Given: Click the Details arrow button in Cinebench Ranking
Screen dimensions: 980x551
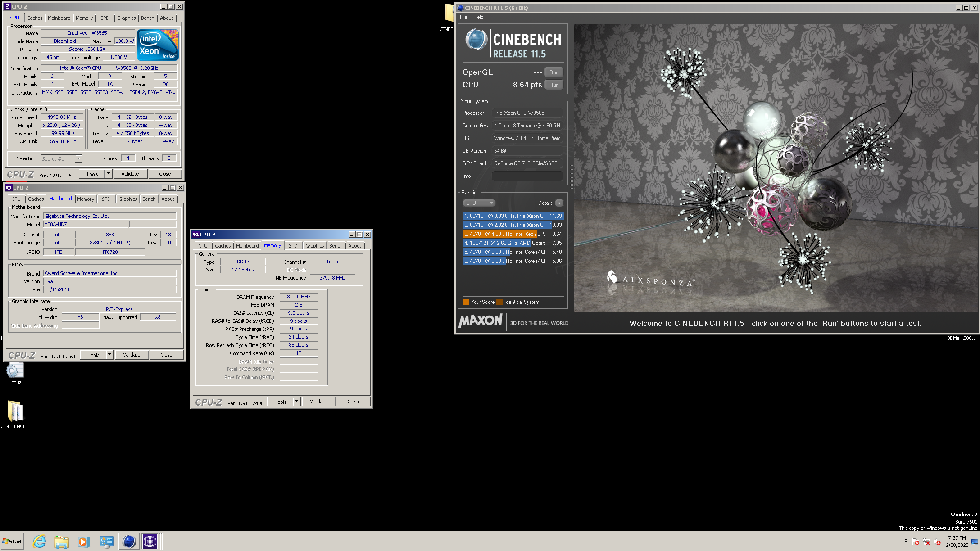Looking at the screenshot, I should click(559, 203).
